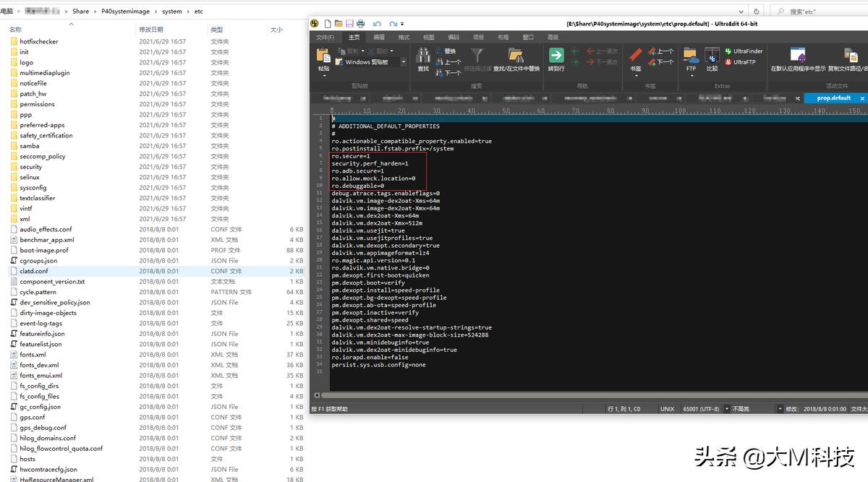Switch to the 编辑 ribbon tab
Viewport: 868px width, 482px height.
coord(379,37)
